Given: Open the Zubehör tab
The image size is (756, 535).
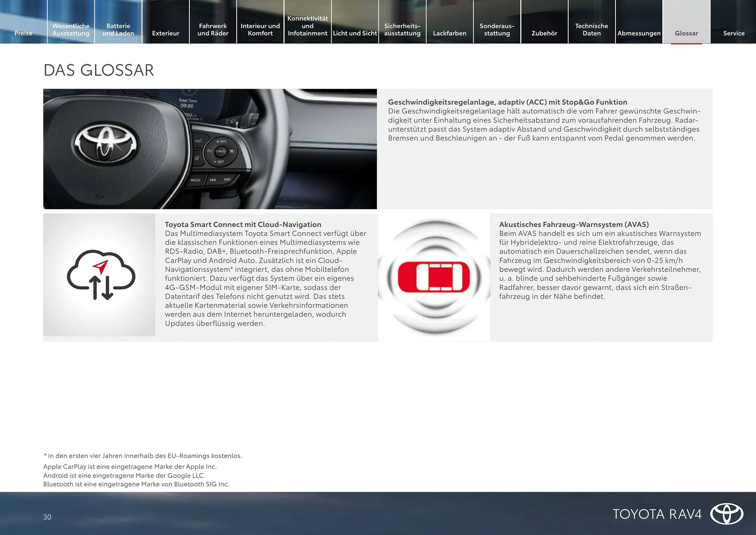Looking at the screenshot, I should pos(544,33).
